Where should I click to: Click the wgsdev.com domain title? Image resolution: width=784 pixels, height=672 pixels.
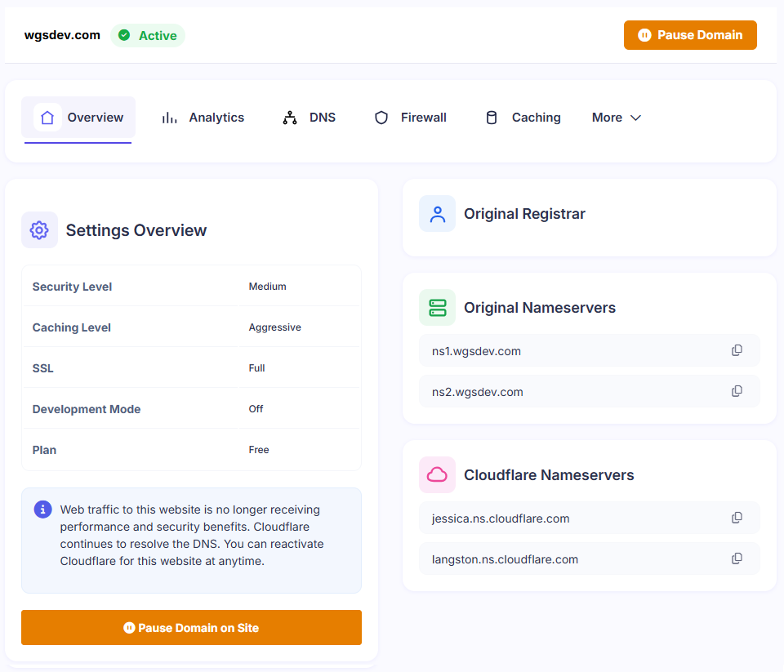pyautogui.click(x=62, y=35)
